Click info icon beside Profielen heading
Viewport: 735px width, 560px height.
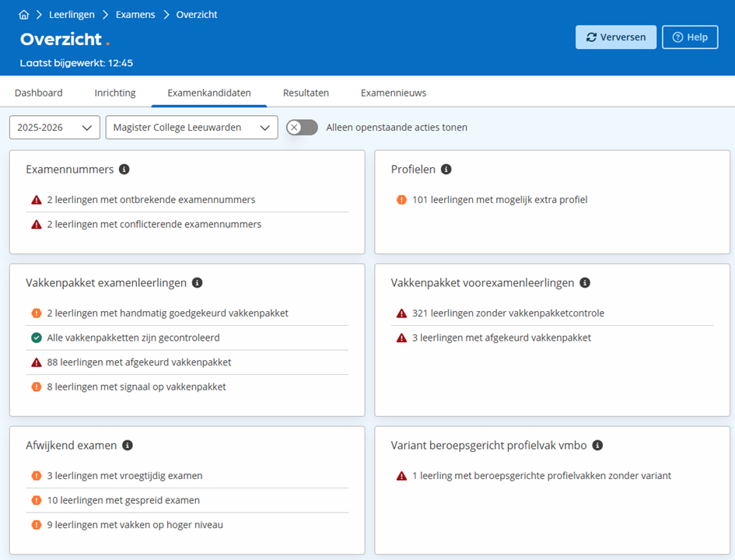pos(446,170)
